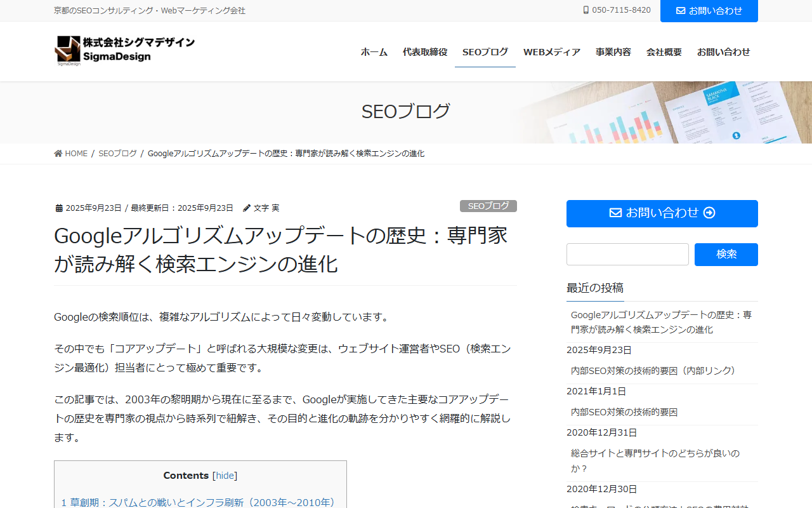The image size is (812, 508).
Task: Select WEBメディア from the navigation bar
Action: [x=552, y=52]
